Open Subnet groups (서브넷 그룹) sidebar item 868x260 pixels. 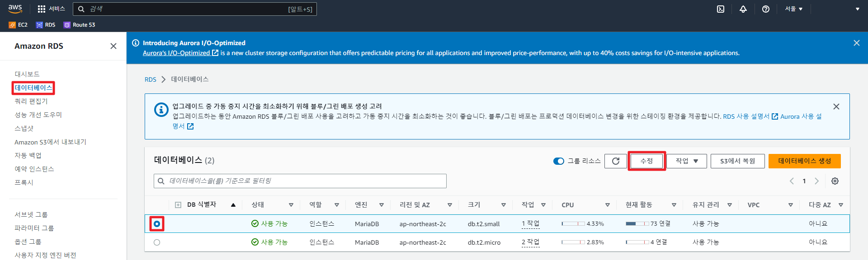(31, 214)
